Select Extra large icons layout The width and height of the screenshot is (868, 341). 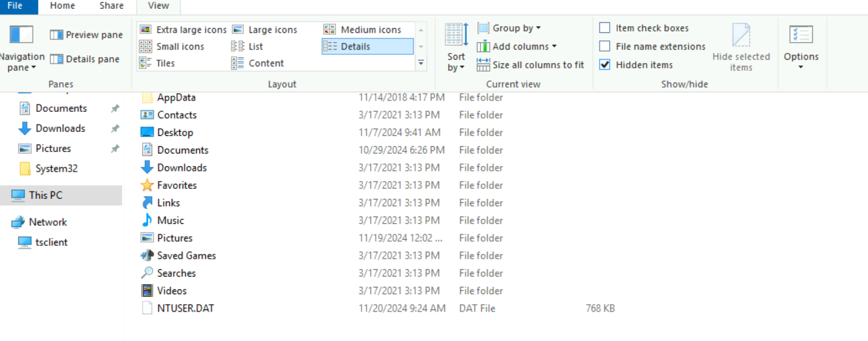[183, 29]
